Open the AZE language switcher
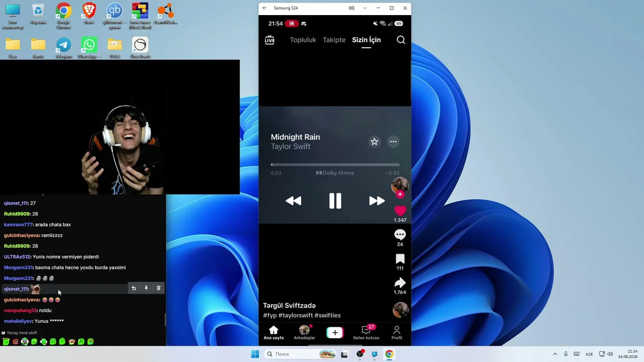The width and height of the screenshot is (644, 362). point(589,354)
